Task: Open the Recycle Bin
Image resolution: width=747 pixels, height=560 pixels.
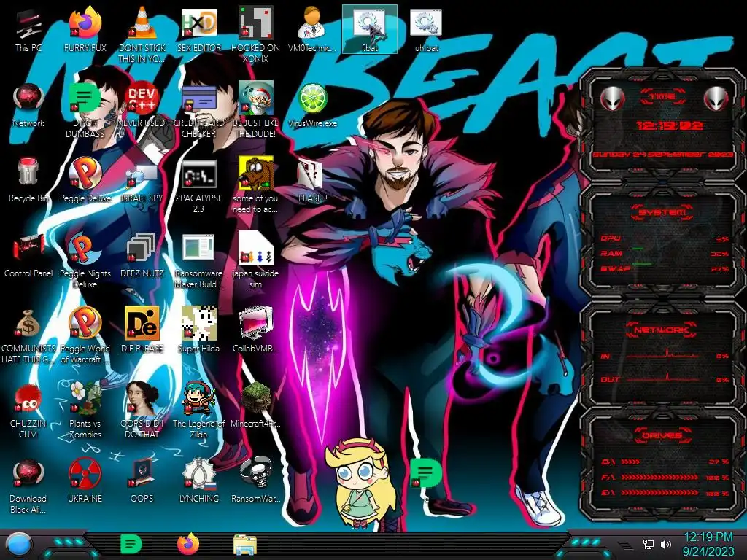Action: click(28, 180)
